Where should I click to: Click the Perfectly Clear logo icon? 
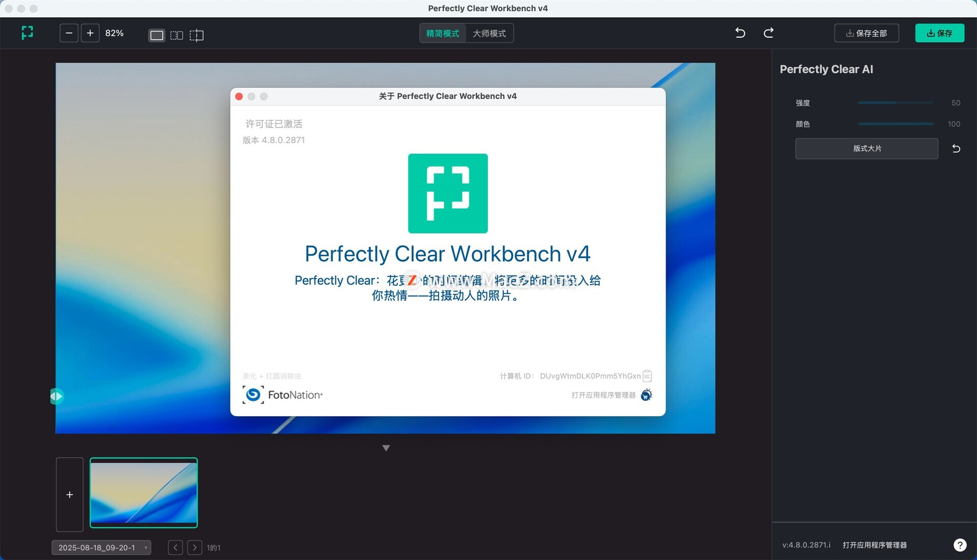click(x=27, y=33)
